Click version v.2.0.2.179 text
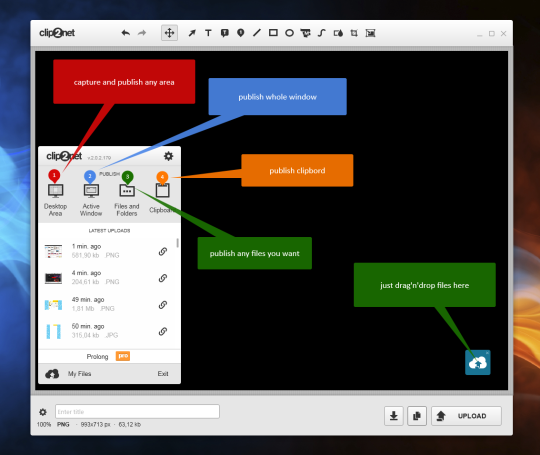Viewport: 540px width, 455px height. pos(99,158)
